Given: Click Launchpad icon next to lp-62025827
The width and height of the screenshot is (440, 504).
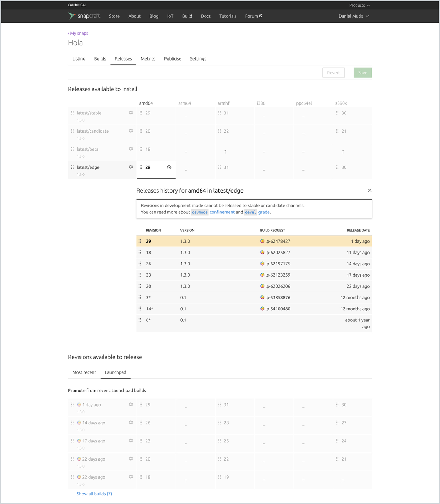Looking at the screenshot, I should click(x=262, y=252).
